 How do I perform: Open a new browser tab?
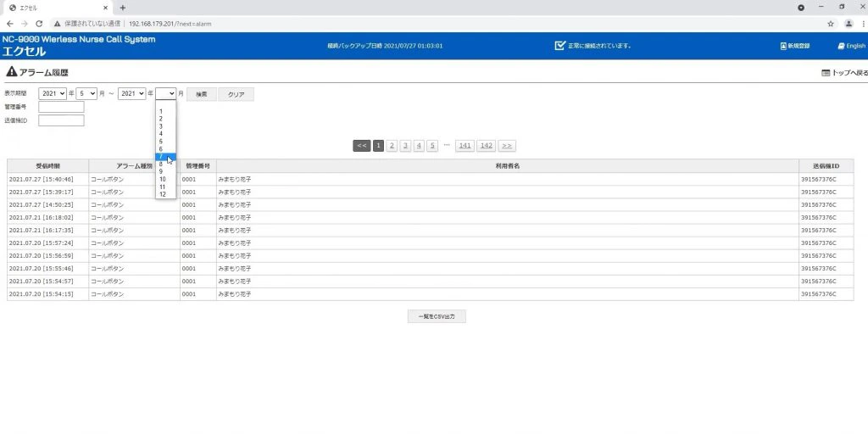(123, 7)
